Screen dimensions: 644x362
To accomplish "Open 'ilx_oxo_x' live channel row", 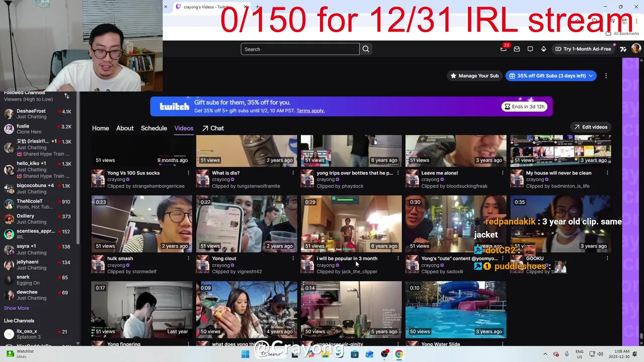I will pos(38,334).
